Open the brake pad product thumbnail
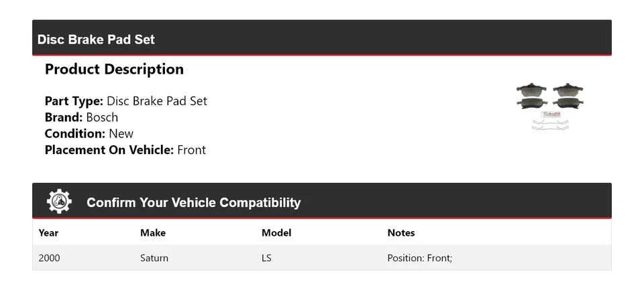Image resolution: width=644 pixels, height=290 pixels. click(x=550, y=106)
